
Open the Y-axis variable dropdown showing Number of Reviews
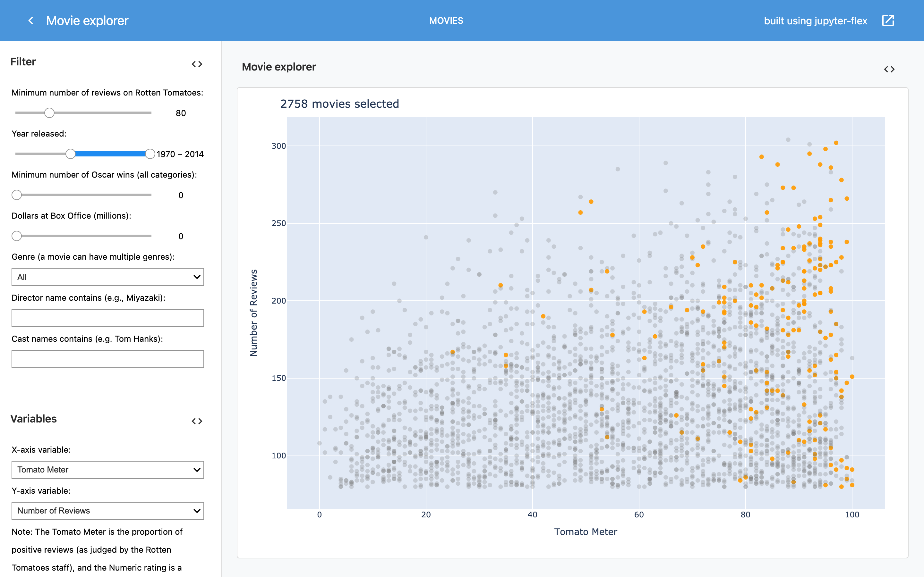108,511
